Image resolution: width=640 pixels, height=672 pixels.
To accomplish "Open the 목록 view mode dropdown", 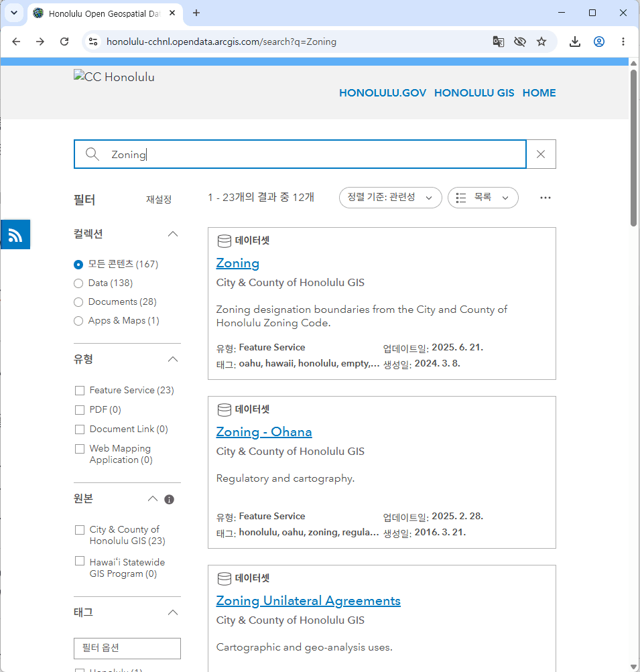I will [x=483, y=198].
